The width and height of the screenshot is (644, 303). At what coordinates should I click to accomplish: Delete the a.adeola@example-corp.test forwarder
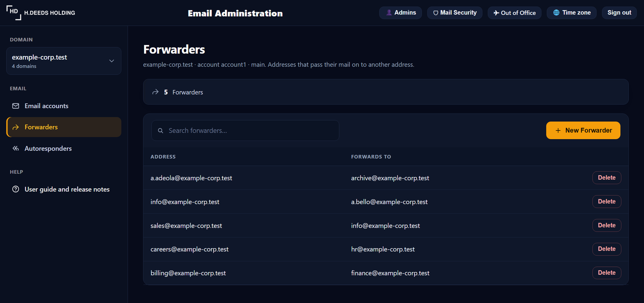tap(607, 177)
